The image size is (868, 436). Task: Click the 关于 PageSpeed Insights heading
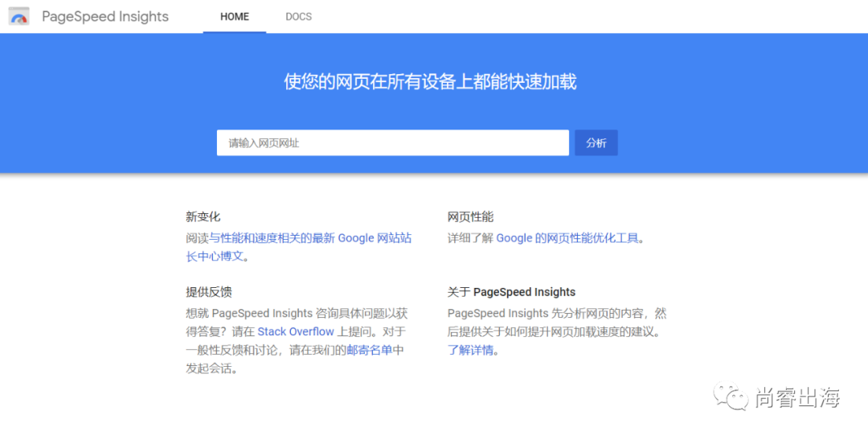tap(511, 292)
